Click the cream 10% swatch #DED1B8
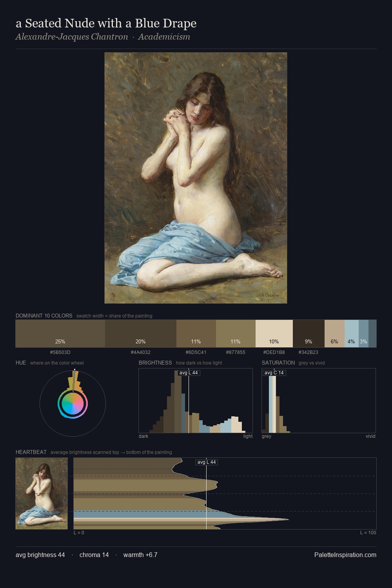 (274, 334)
